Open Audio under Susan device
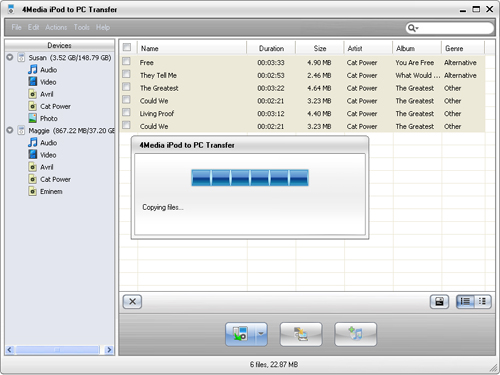Viewport: 500px width, 375px height. (43, 70)
